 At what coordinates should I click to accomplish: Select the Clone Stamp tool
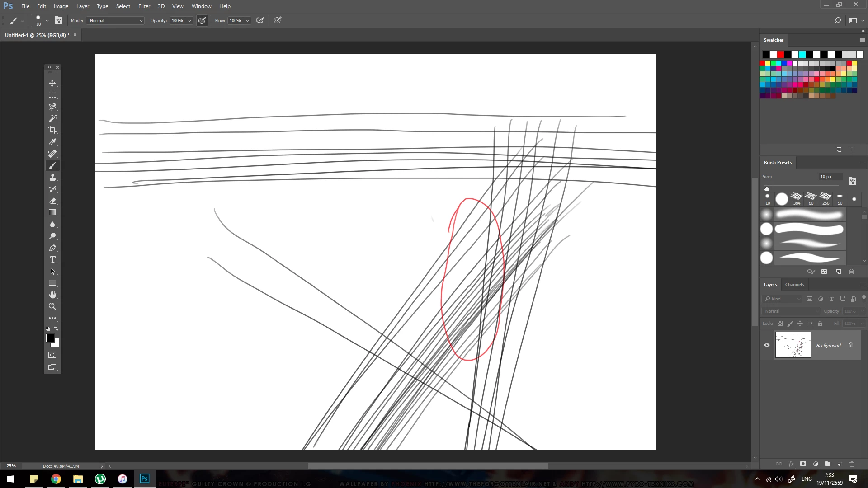point(52,177)
